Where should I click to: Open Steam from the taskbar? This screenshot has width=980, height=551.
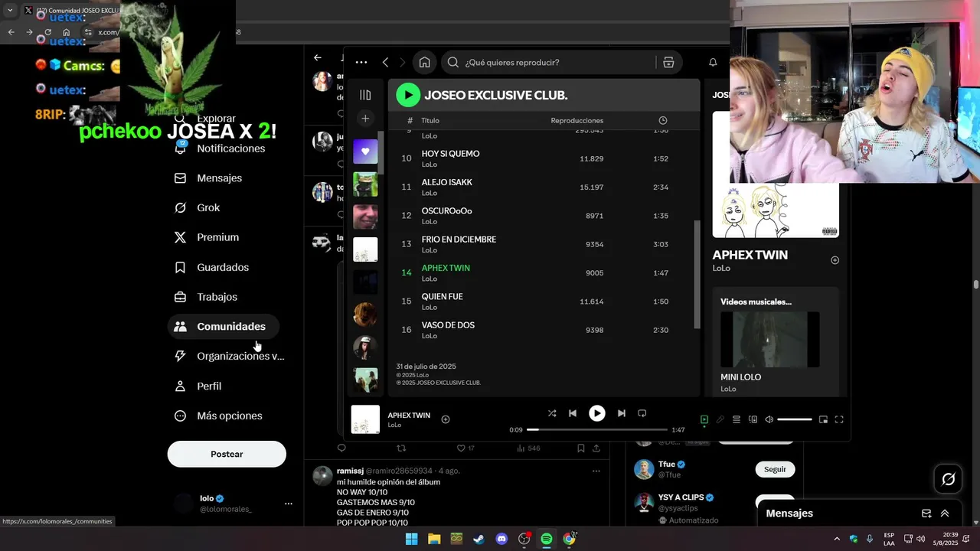[479, 539]
